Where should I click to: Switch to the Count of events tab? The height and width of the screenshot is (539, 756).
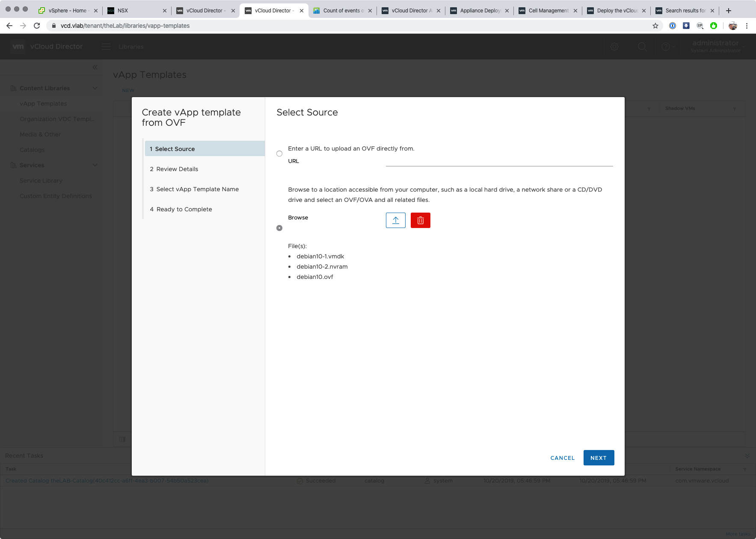pos(342,11)
